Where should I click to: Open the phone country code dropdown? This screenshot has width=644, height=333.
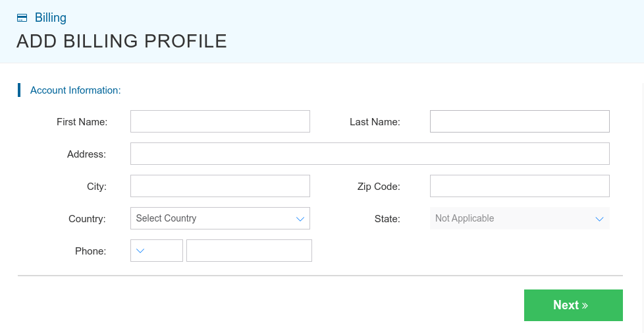(157, 251)
